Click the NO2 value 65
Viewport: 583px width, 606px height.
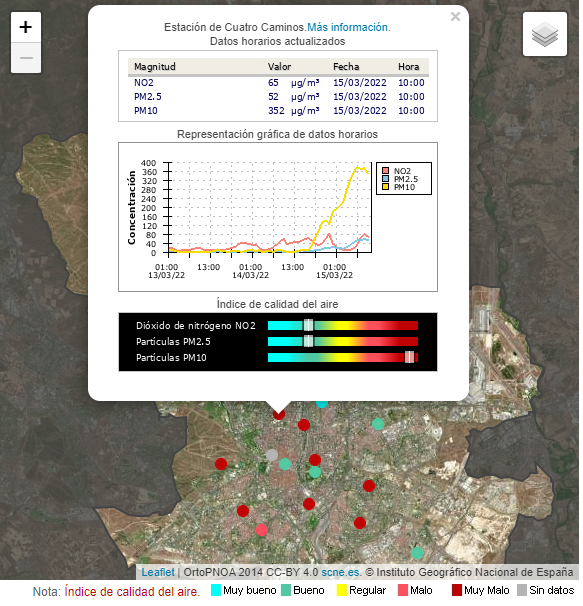coord(273,83)
